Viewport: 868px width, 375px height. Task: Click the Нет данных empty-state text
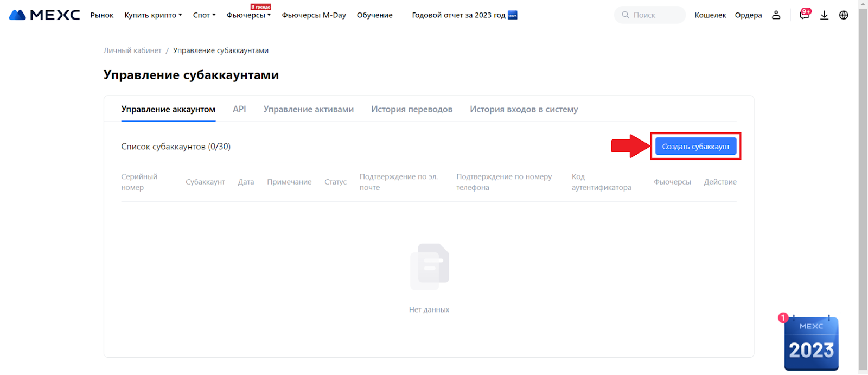(429, 309)
